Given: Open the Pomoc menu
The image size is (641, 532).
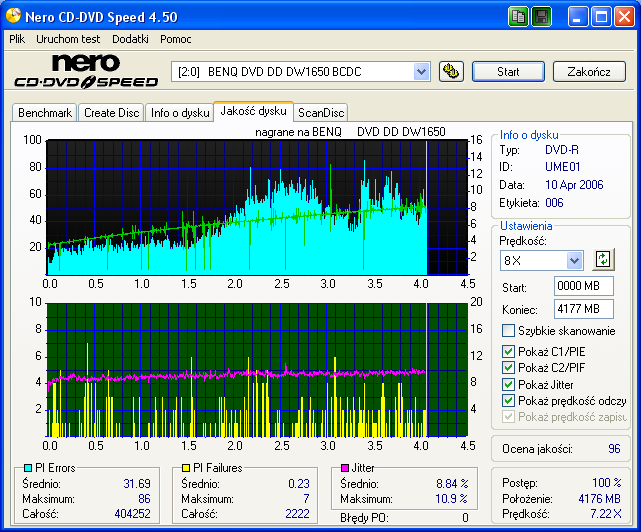Looking at the screenshot, I should 176,39.
